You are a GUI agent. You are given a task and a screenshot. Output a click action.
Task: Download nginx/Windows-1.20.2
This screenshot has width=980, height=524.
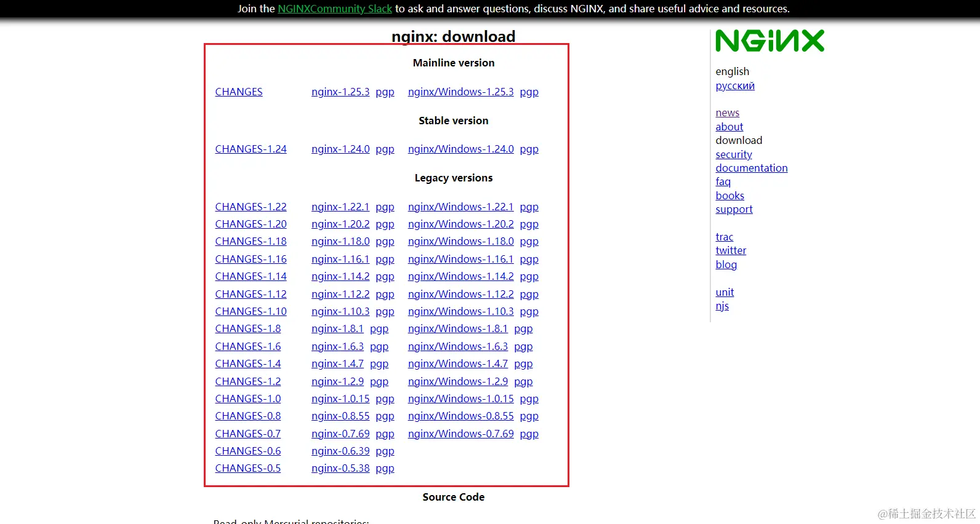460,224
